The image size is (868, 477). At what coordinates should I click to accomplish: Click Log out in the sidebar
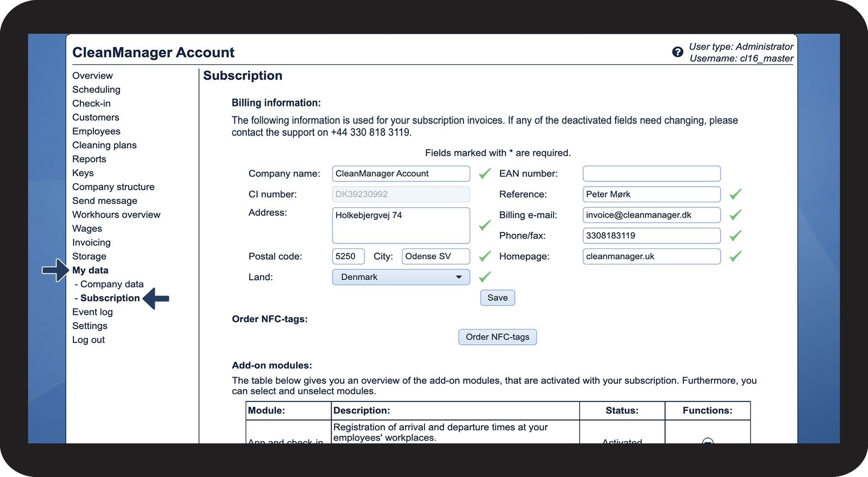click(88, 340)
